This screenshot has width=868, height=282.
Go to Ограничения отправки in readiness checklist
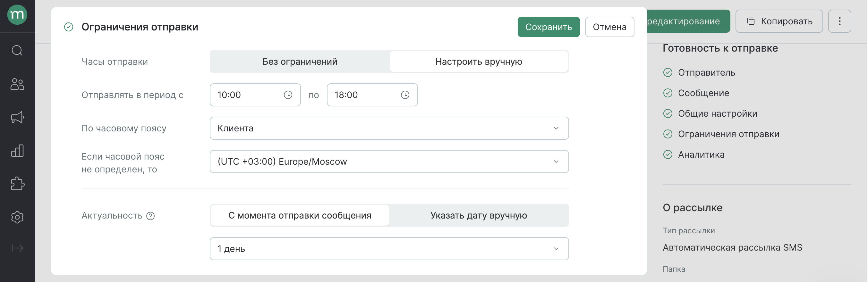point(728,134)
